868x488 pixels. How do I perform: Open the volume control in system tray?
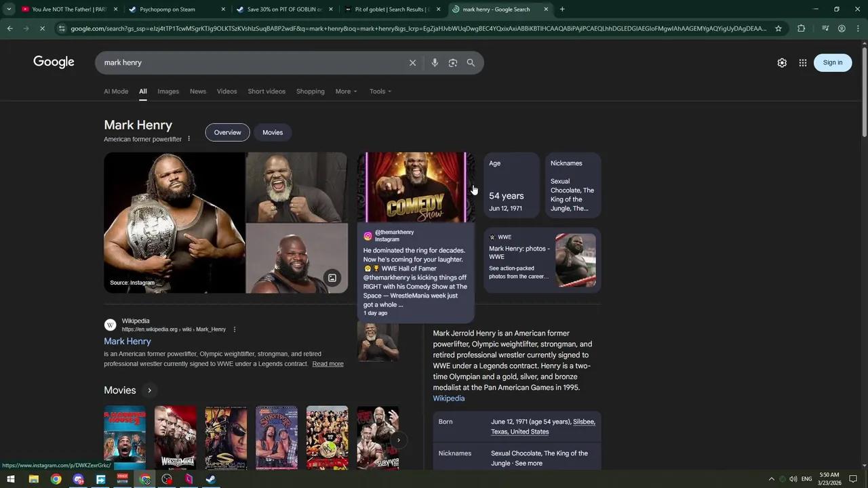pos(793,479)
